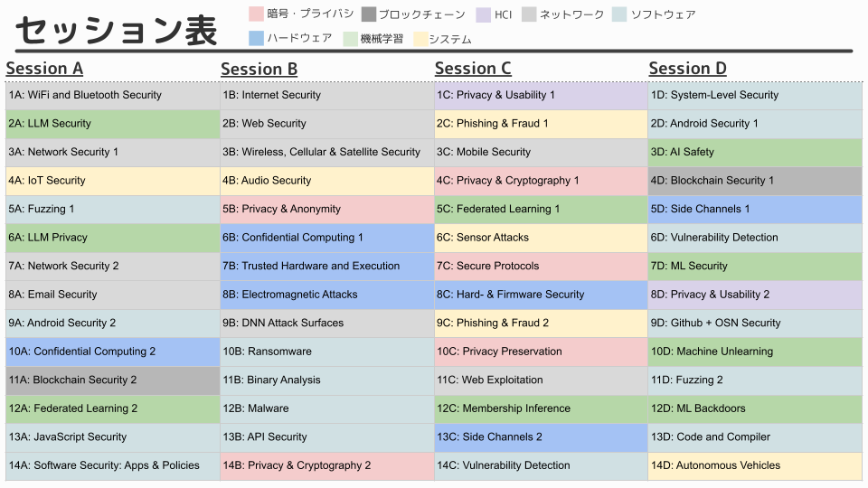Screen dimensions: 868x488
Task: Select the 14B: Privacy & Cryptography 2 cell
Action: pos(327,466)
